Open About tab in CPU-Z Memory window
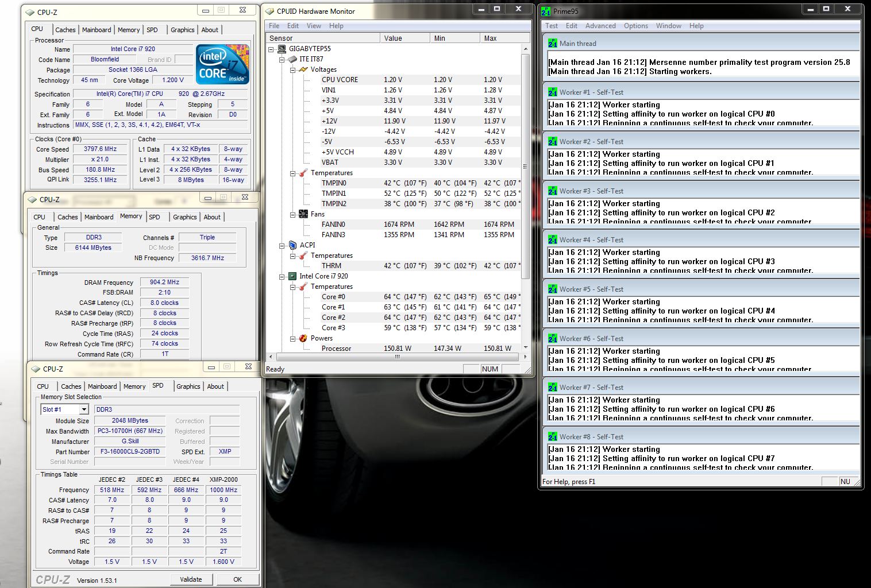This screenshot has width=871, height=588. point(212,217)
